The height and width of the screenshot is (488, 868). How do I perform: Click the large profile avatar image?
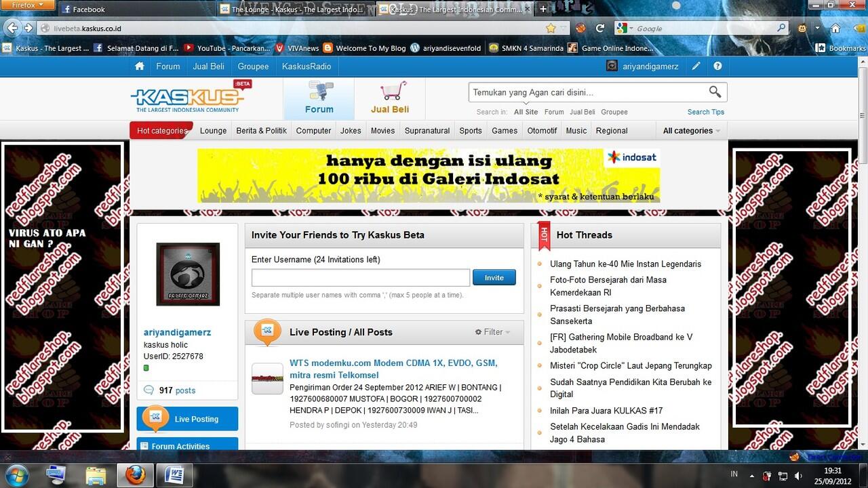click(x=188, y=274)
